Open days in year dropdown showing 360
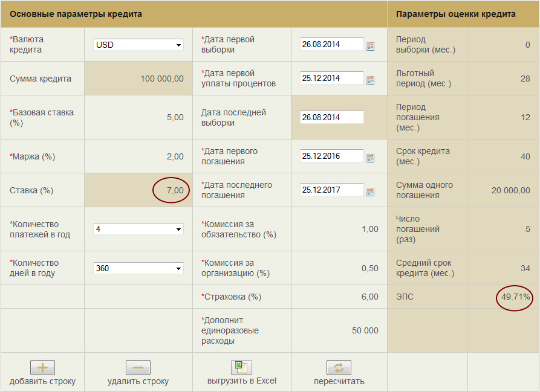 138,268
